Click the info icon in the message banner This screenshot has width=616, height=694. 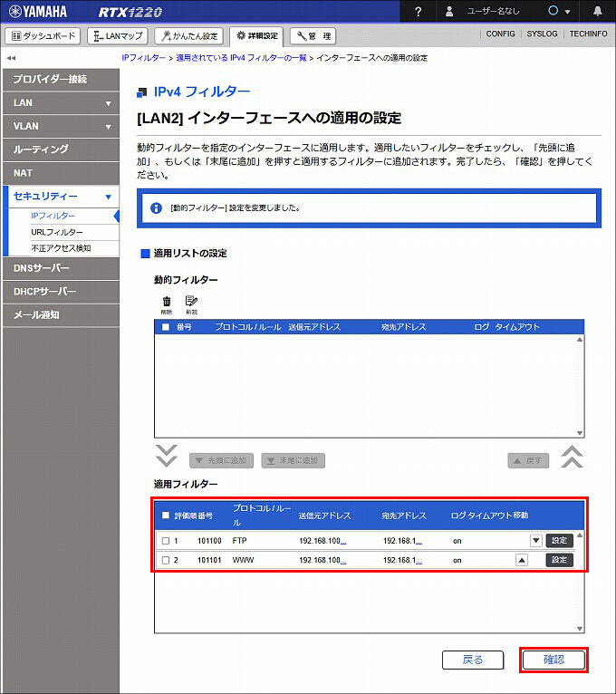click(x=156, y=207)
